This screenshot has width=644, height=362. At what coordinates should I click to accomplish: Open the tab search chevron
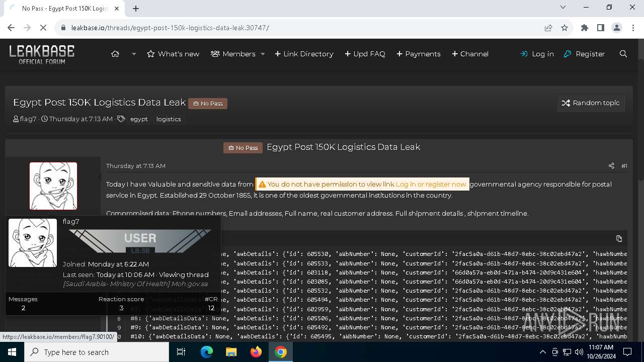click(x=563, y=7)
